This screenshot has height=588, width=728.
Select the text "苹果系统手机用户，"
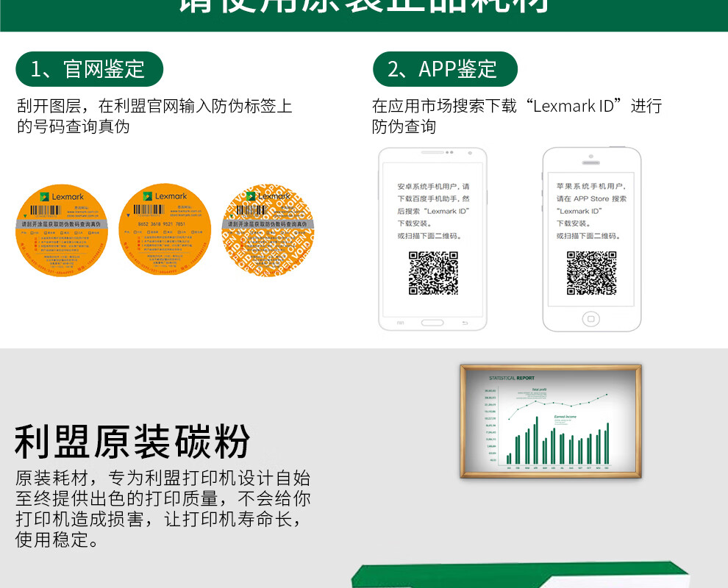pos(591,186)
